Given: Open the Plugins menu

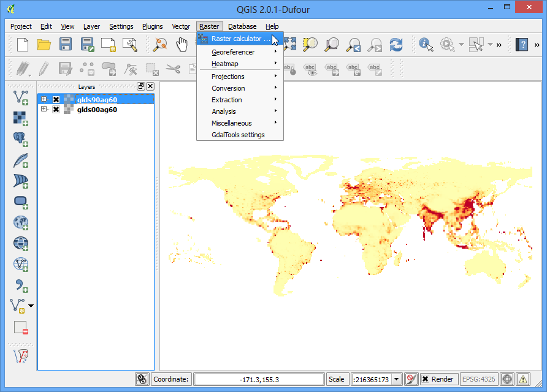Looking at the screenshot, I should tap(153, 26).
